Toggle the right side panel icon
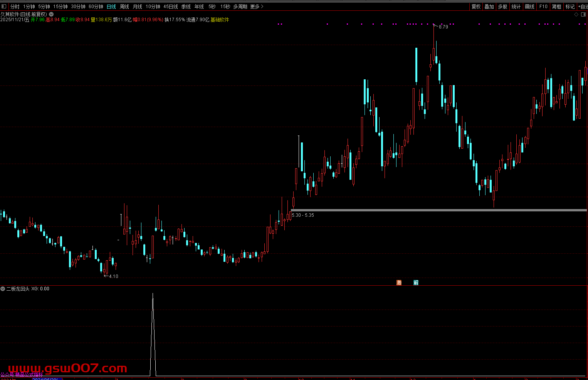Image resolution: width=588 pixels, height=380 pixels. pyautogui.click(x=583, y=15)
